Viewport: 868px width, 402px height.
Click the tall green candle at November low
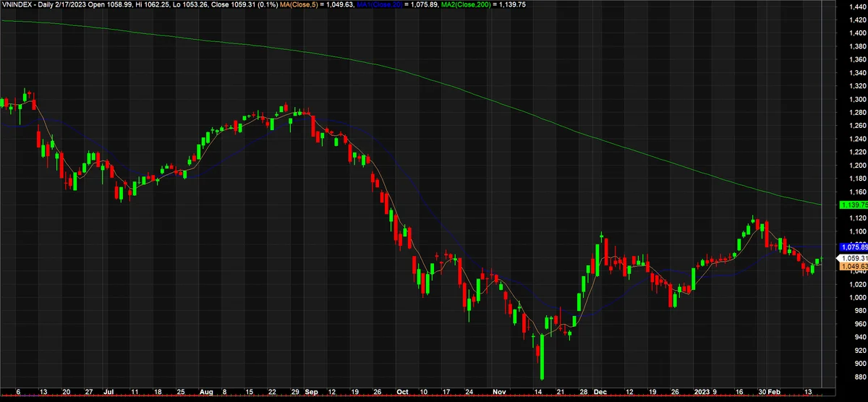(x=542, y=356)
